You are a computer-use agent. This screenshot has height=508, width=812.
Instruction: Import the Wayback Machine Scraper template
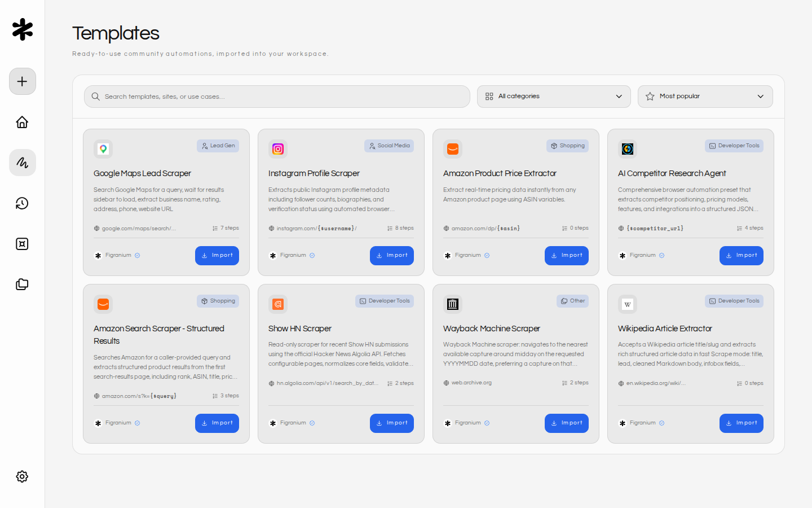pyautogui.click(x=567, y=423)
